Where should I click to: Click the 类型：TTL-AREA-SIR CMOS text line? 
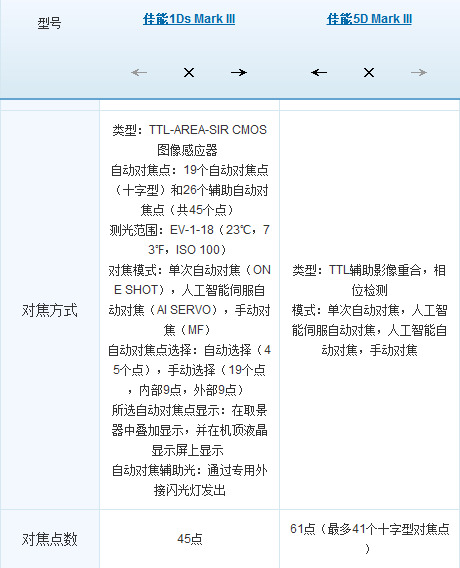coord(189,130)
